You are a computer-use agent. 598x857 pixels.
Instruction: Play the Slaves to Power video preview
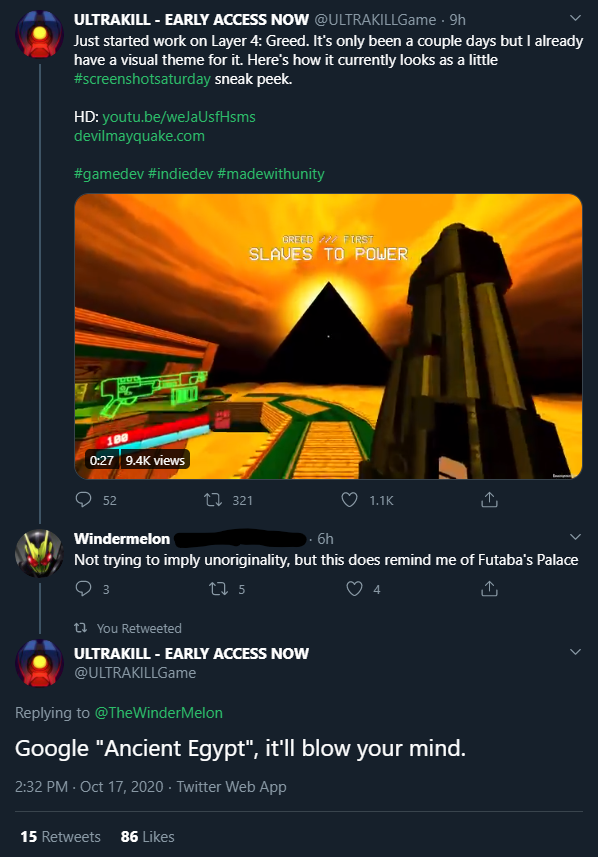click(x=328, y=337)
